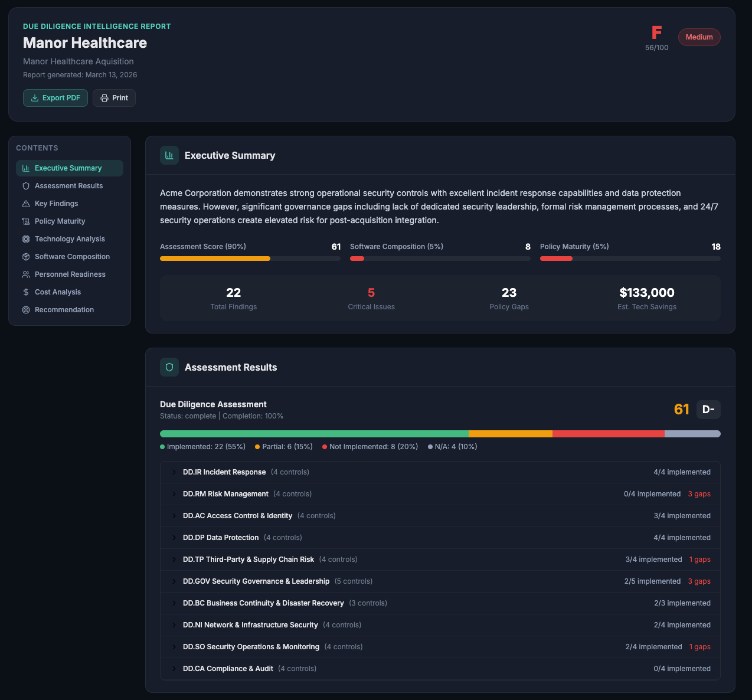This screenshot has height=700, width=752.
Task: Click the Cost Analysis dollar icon
Action: click(x=26, y=292)
